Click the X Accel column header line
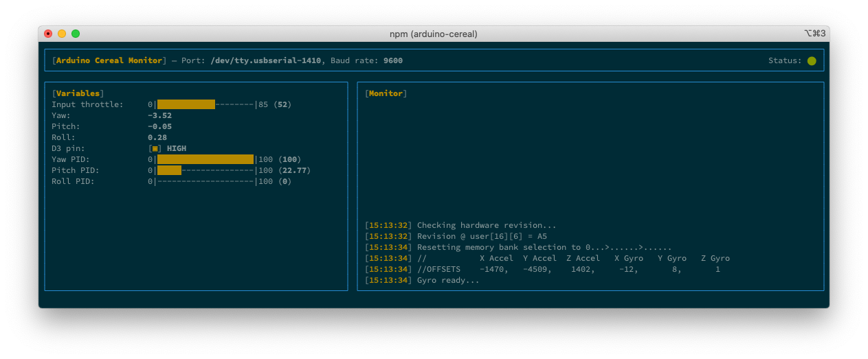This screenshot has width=868, height=359. pos(547,258)
